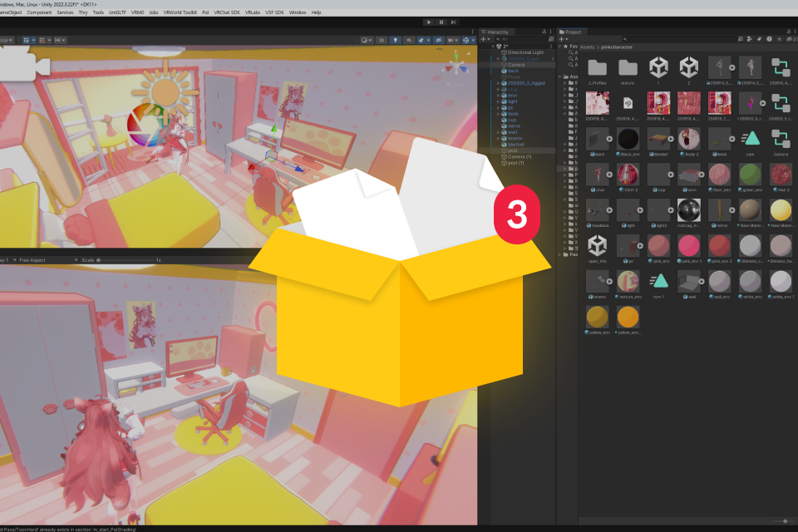Adjust the Project icon size slider

click(782, 521)
